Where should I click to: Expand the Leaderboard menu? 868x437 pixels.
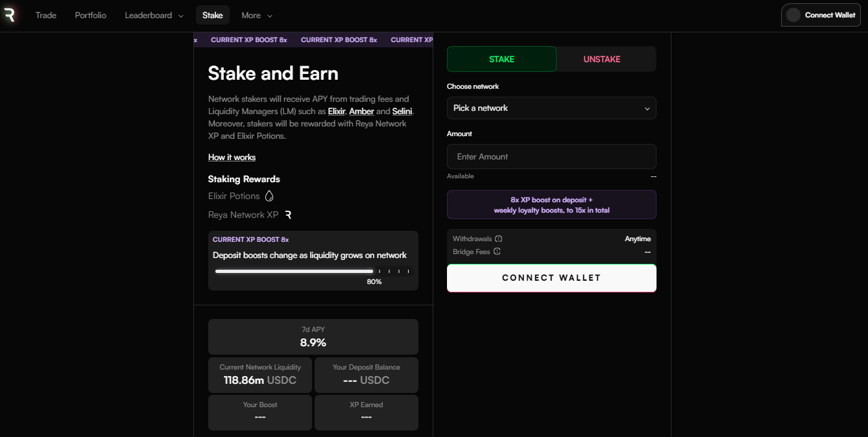click(154, 15)
